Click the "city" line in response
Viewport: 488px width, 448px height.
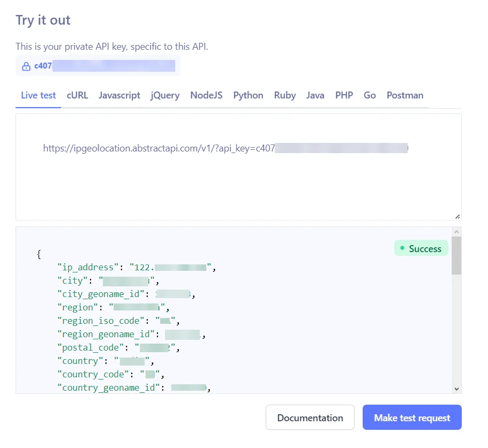[x=108, y=281]
